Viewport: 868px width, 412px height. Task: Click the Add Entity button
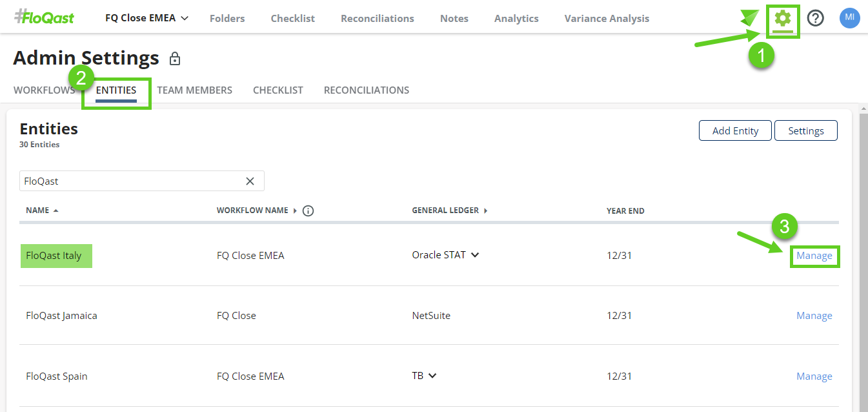735,130
